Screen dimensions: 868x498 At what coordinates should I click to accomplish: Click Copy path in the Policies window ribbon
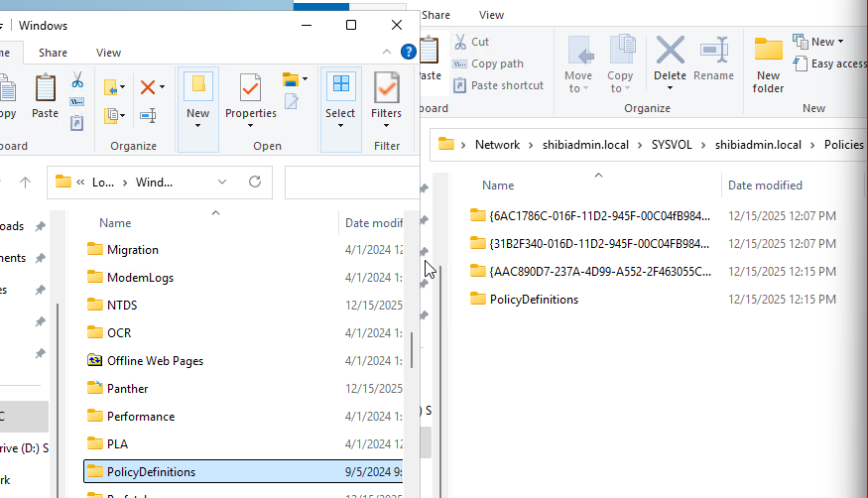point(488,63)
